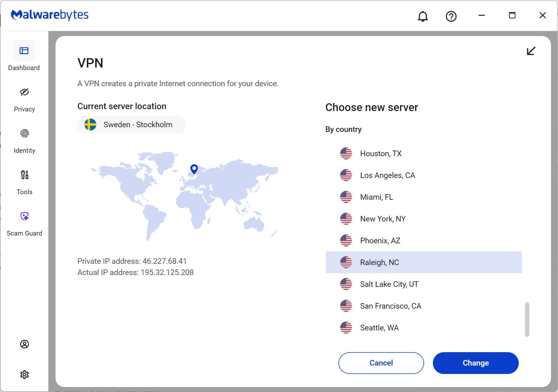
Task: Click the US flag beside Miami, FL
Action: (346, 197)
